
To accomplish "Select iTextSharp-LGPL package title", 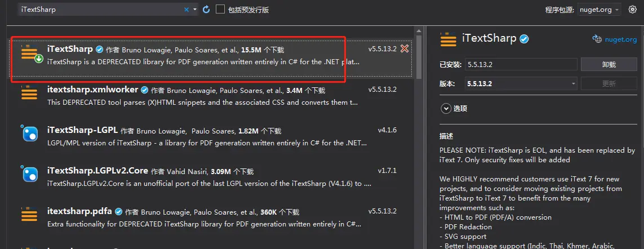I will [83, 130].
